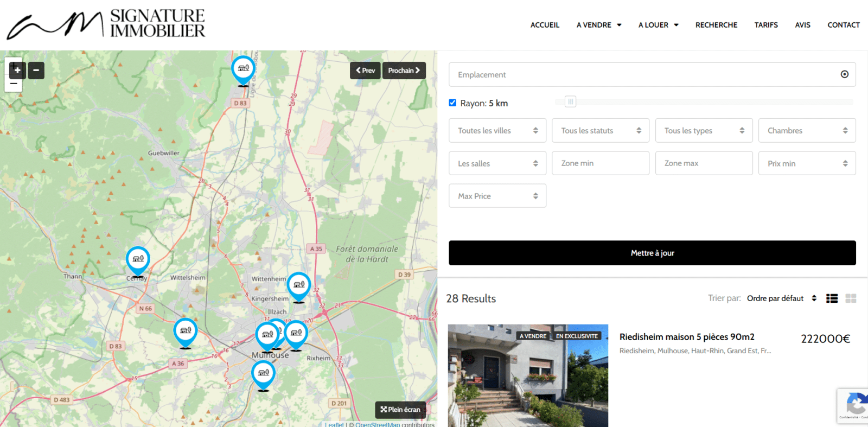Switch to grid view layout
Viewport: 868px width, 427px height.
coord(851,298)
